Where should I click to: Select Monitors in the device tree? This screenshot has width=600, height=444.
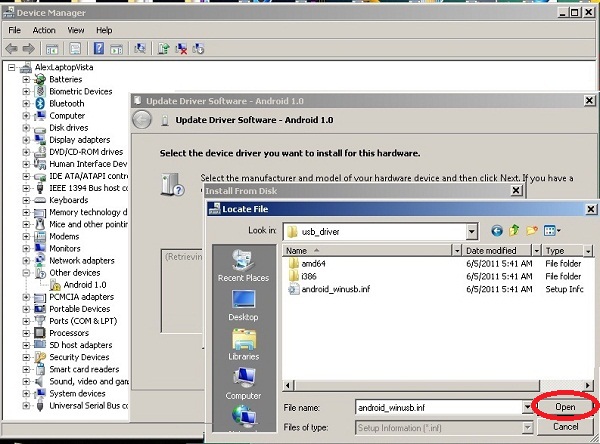(x=65, y=248)
